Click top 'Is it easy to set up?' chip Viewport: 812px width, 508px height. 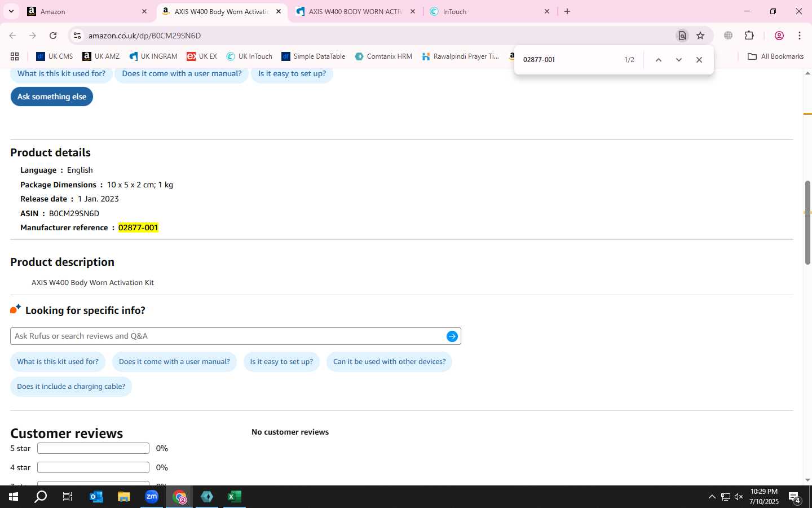tap(292, 74)
